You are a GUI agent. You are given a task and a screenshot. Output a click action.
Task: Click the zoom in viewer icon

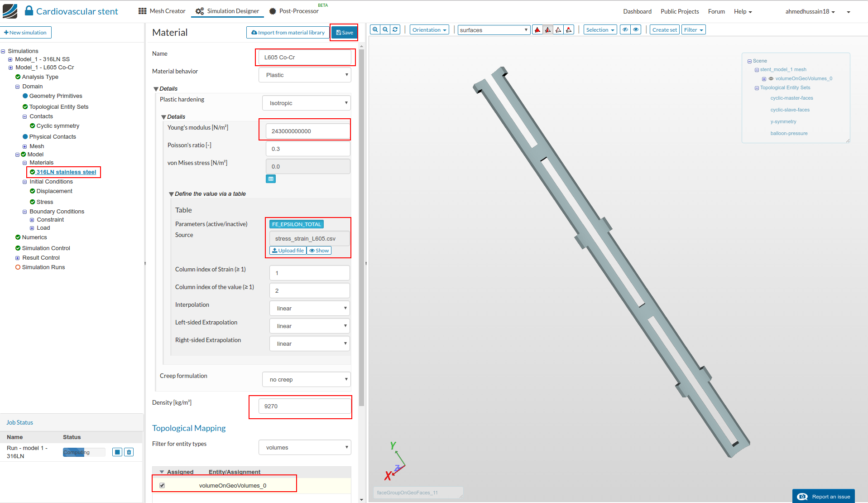(x=375, y=30)
